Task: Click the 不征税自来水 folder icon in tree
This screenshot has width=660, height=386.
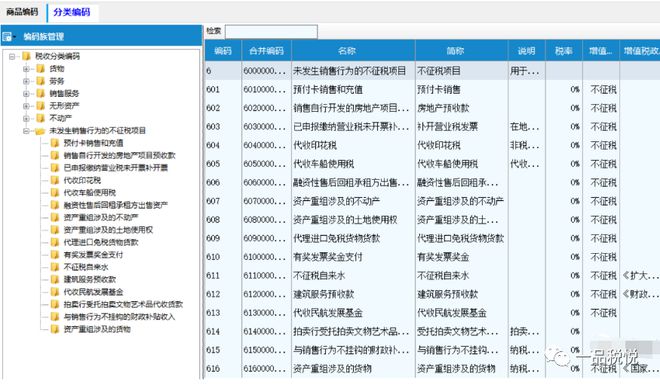Action: (x=55, y=267)
